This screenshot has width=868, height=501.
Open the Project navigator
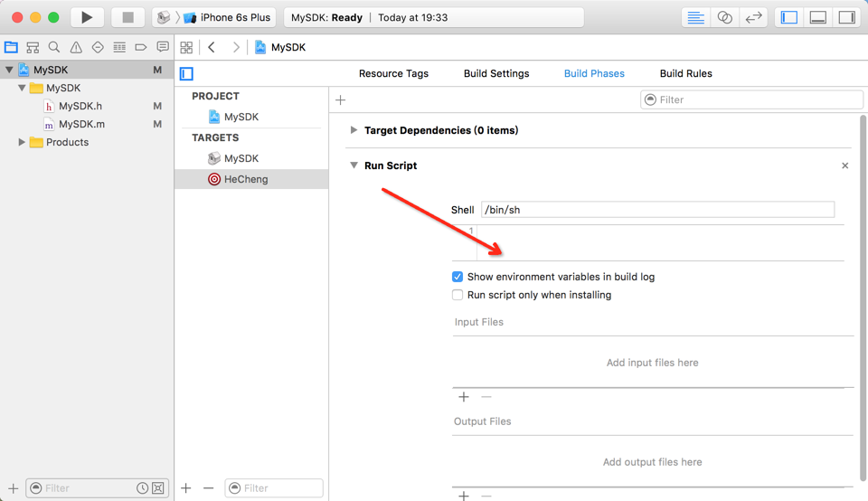(x=11, y=47)
